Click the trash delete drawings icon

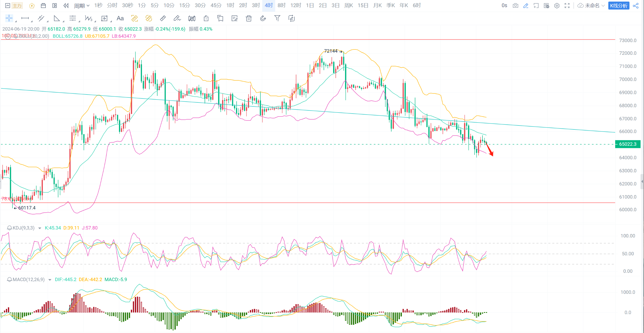tap(249, 18)
